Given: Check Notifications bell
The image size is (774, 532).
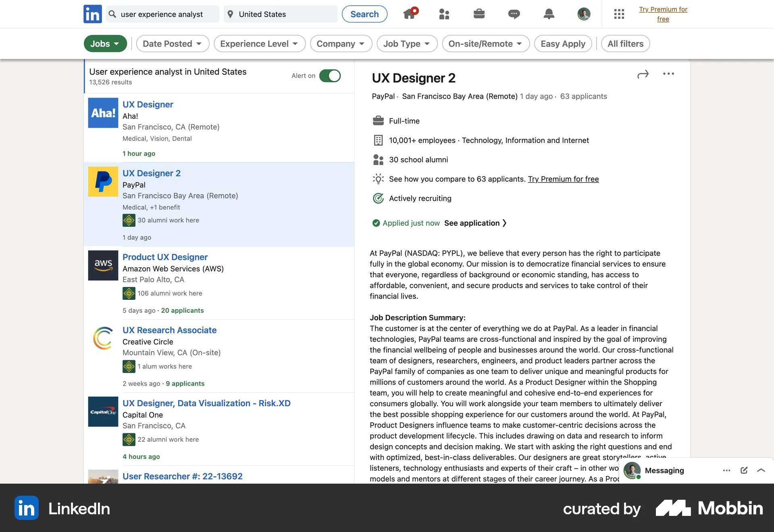Looking at the screenshot, I should point(549,14).
